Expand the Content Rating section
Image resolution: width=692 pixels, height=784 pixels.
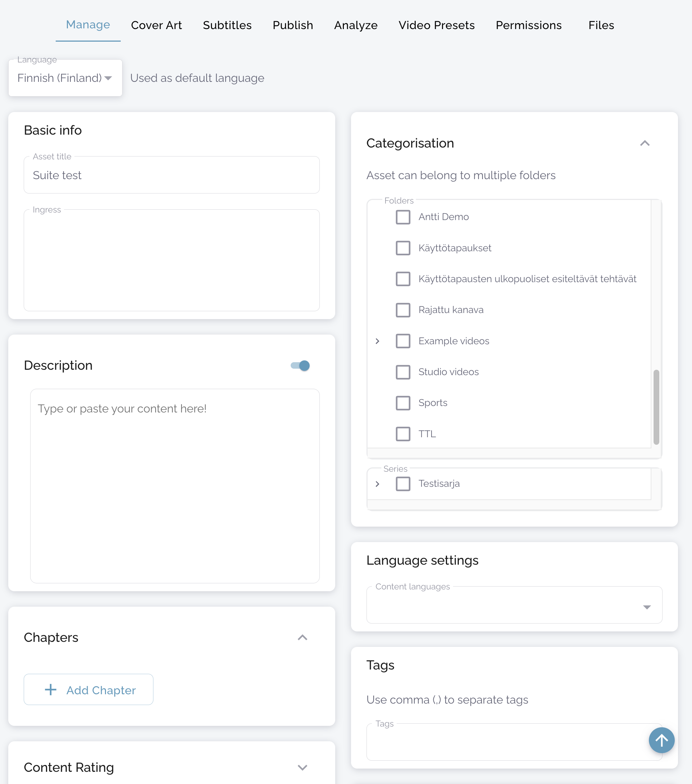click(x=303, y=767)
